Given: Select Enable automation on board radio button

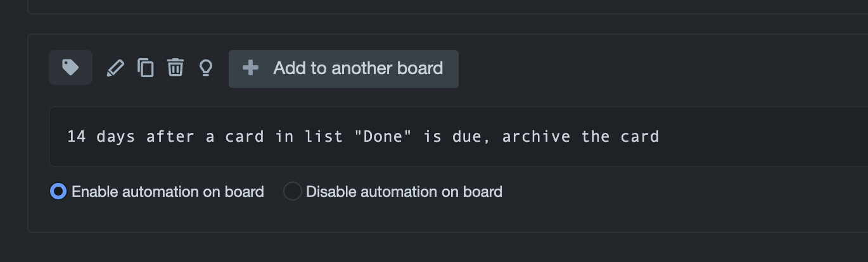Looking at the screenshot, I should tap(58, 191).
